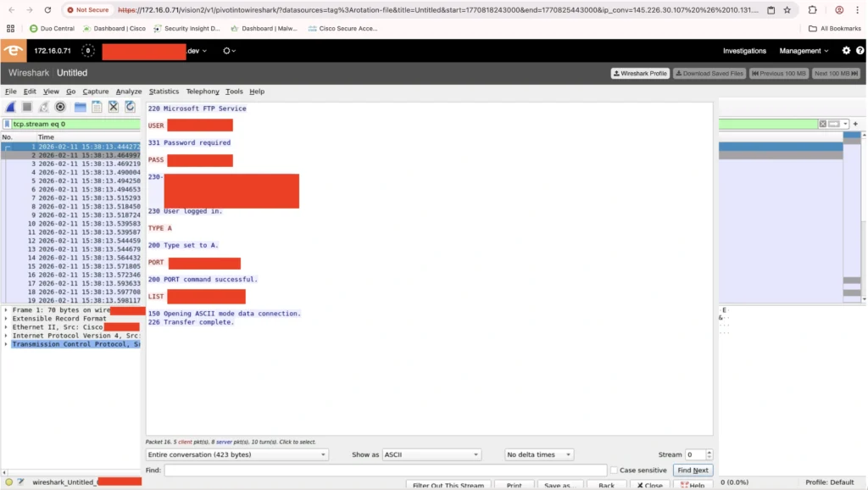Open the Telephony menu
The width and height of the screenshot is (868, 490).
point(201,91)
